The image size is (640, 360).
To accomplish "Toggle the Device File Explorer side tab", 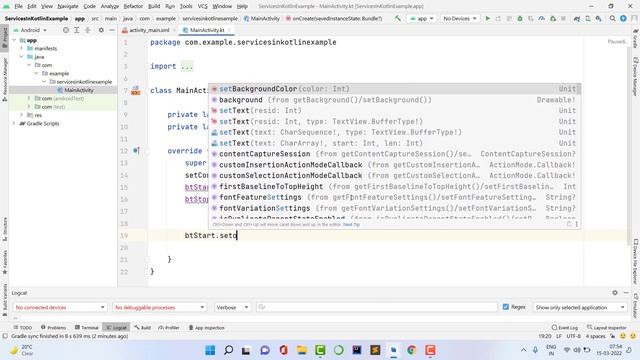I will pos(636,261).
